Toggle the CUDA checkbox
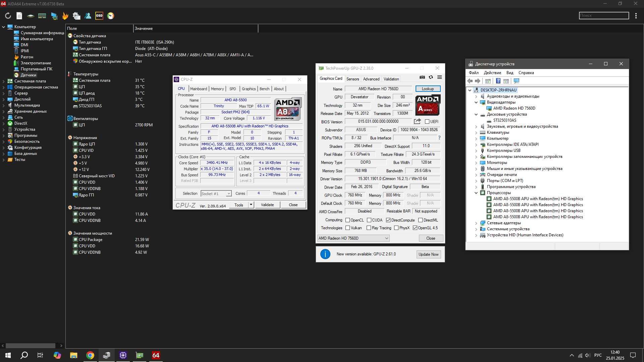The height and width of the screenshot is (362, 644). [x=369, y=220]
